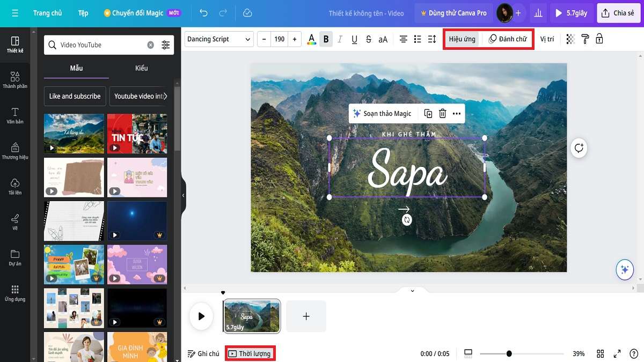
Task: Toggle bold text formatting
Action: pyautogui.click(x=326, y=39)
